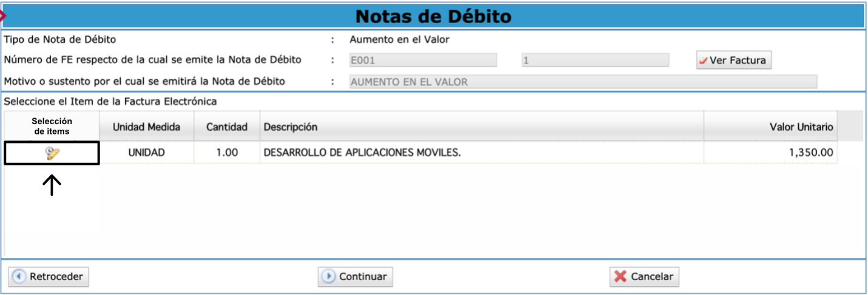Click the pencil edit icon in item row
This screenshot has width=868, height=295.
pos(53,153)
